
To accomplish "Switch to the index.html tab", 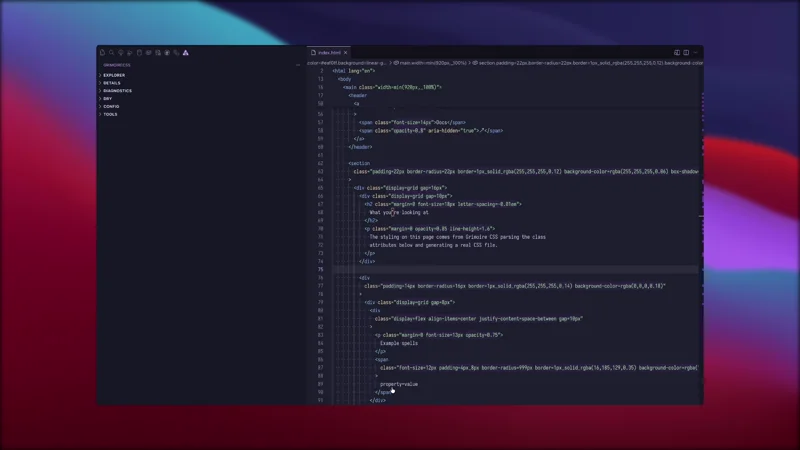I will tap(327, 53).
